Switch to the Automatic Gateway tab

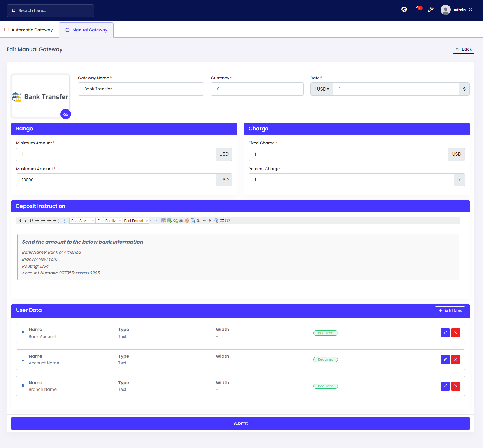click(29, 30)
